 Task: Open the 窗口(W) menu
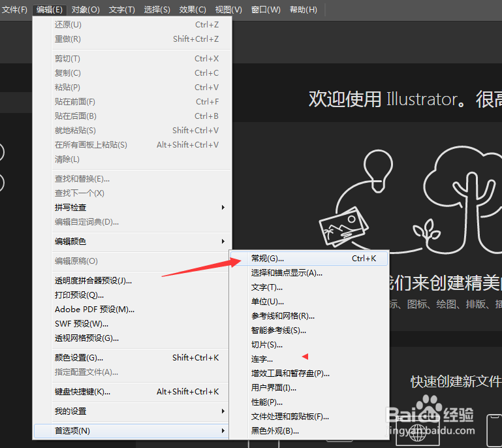point(266,10)
